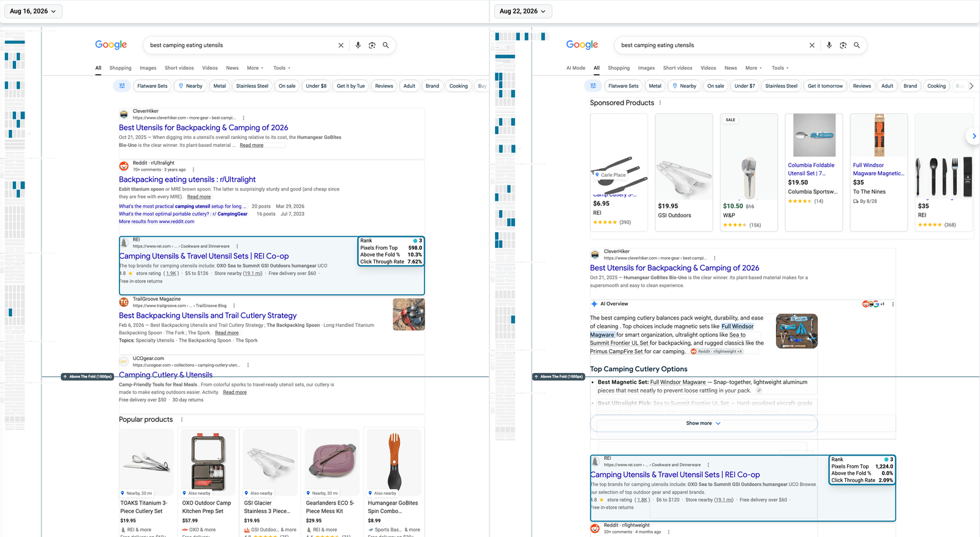This screenshot has height=537, width=980.
Task: Open the three-dot menu next to Popular products
Action: tap(182, 419)
